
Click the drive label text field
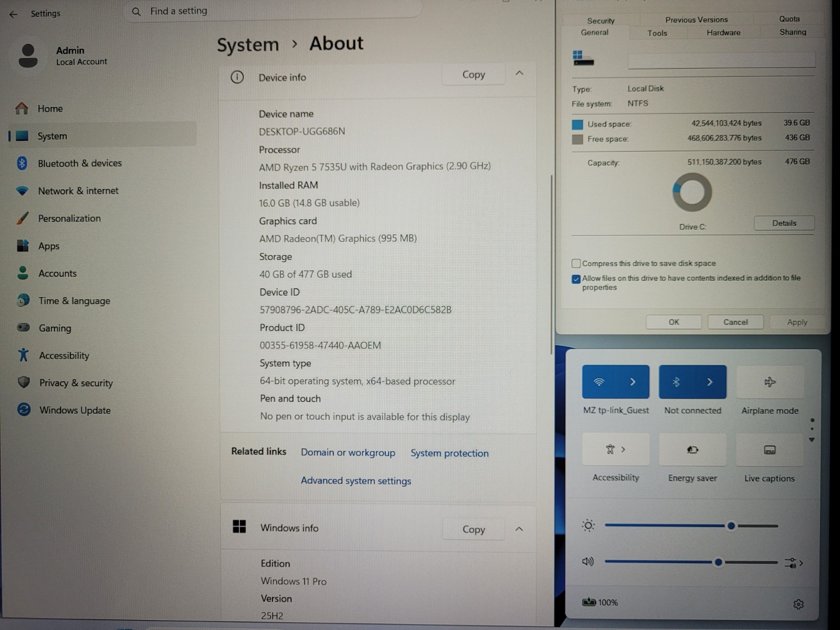tap(721, 60)
